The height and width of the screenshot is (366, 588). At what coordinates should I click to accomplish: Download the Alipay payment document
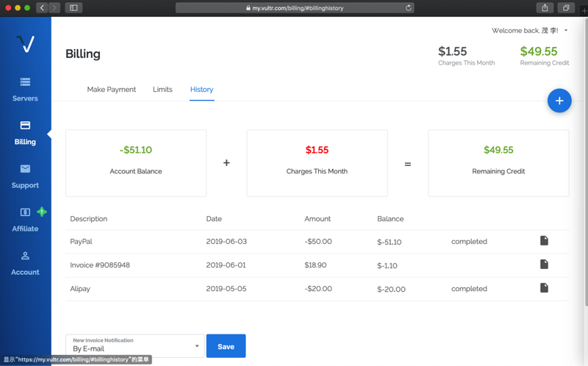[x=544, y=288]
